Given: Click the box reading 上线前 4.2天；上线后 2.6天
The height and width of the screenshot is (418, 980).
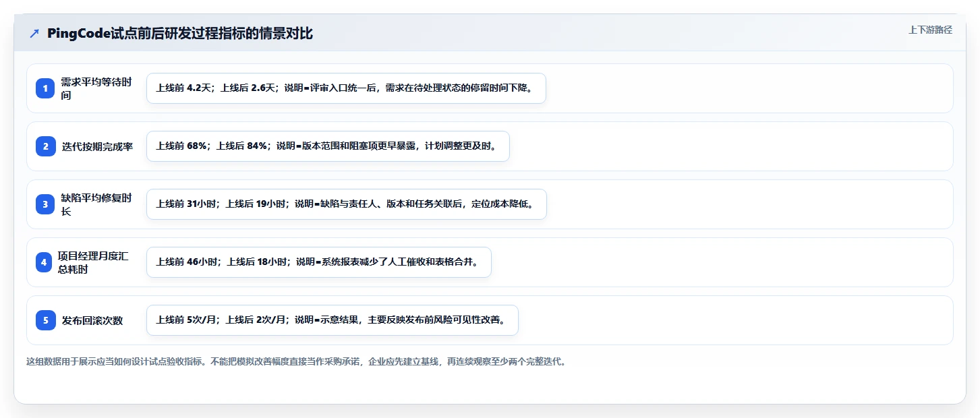Looking at the screenshot, I should [346, 88].
